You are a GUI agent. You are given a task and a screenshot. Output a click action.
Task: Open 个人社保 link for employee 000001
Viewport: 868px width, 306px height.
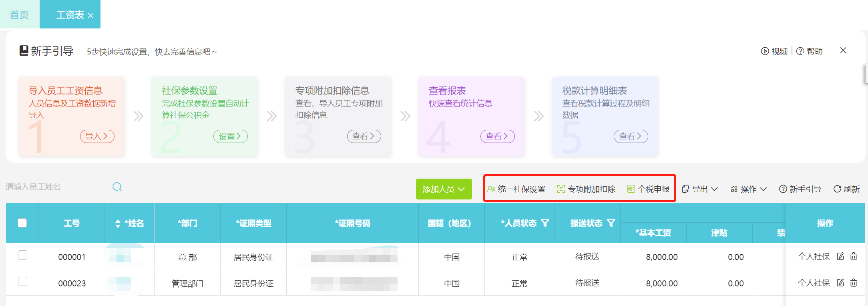tap(814, 256)
